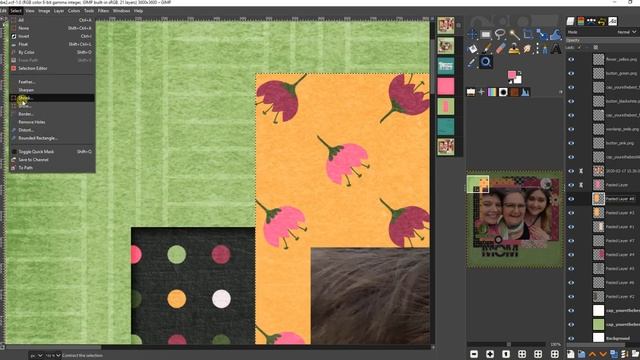
Task: Toggle visibility of selected orange pasted layer
Action: point(571,199)
